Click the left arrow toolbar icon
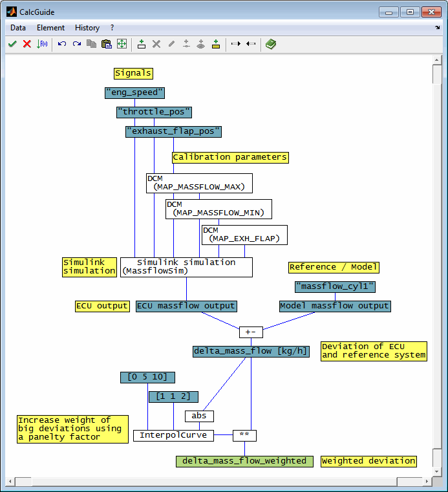Viewport: 448px width, 492px height. click(251, 44)
